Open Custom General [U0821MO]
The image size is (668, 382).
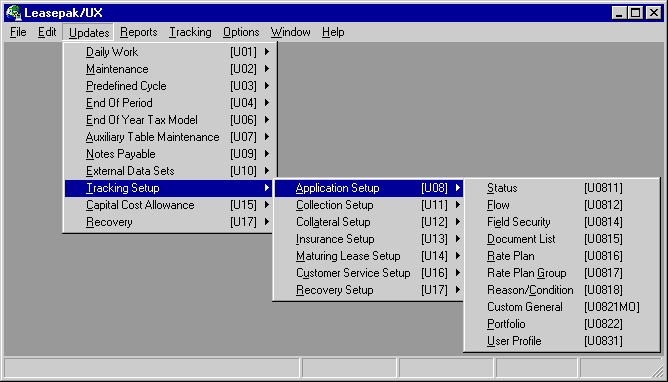pyautogui.click(x=561, y=307)
